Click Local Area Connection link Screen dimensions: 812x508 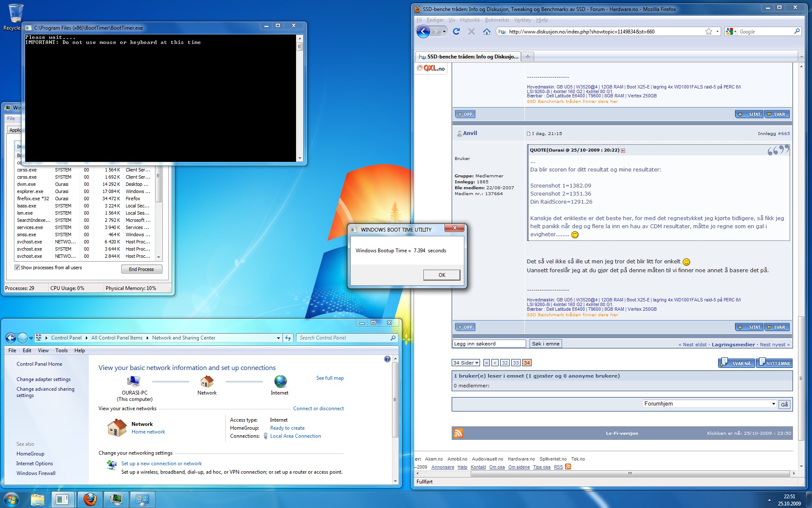coord(295,436)
